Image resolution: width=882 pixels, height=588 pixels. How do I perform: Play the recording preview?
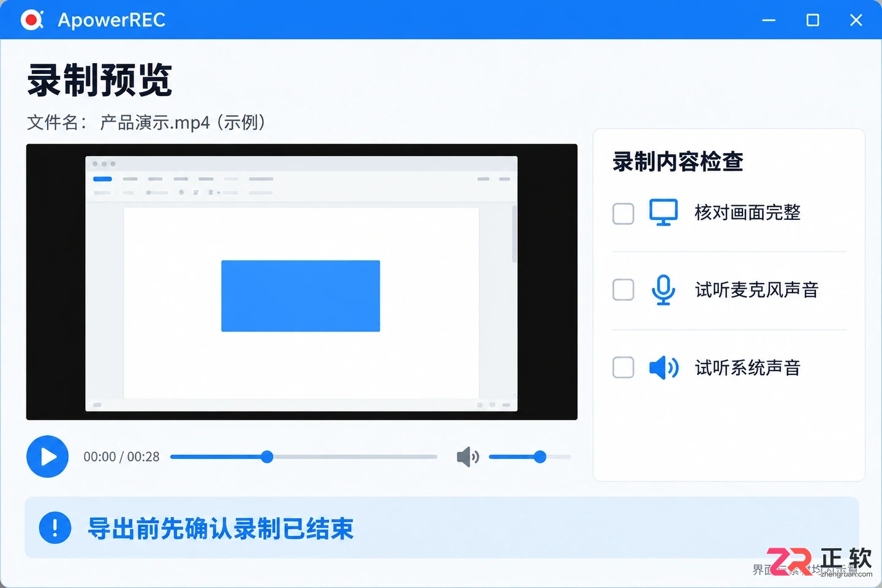[x=47, y=456]
